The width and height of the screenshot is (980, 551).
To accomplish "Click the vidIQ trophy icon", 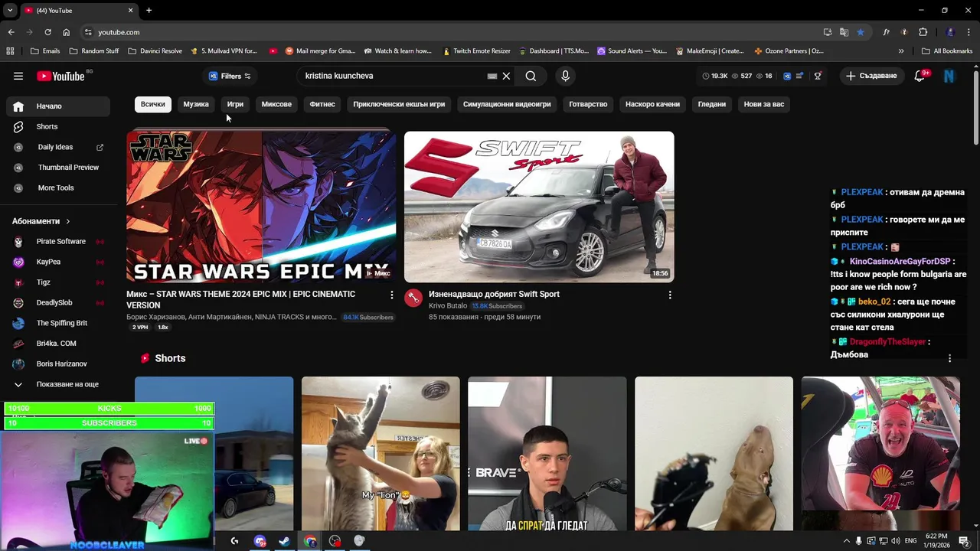I will pyautogui.click(x=818, y=76).
